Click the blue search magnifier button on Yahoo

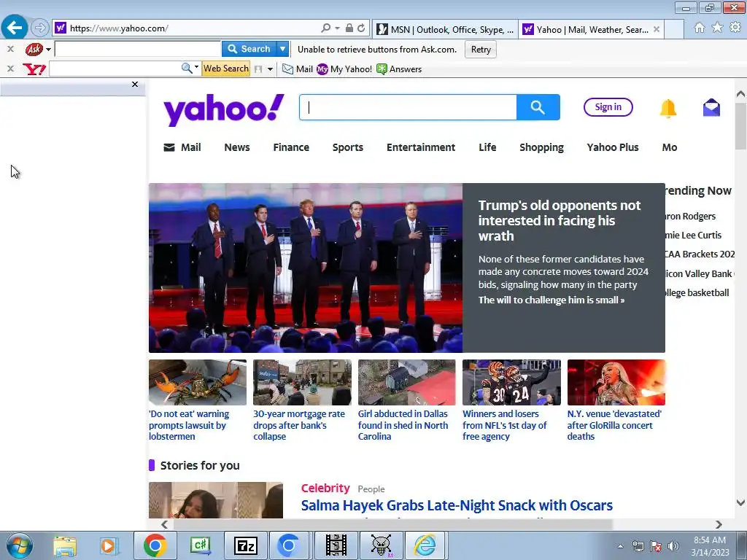(x=538, y=107)
